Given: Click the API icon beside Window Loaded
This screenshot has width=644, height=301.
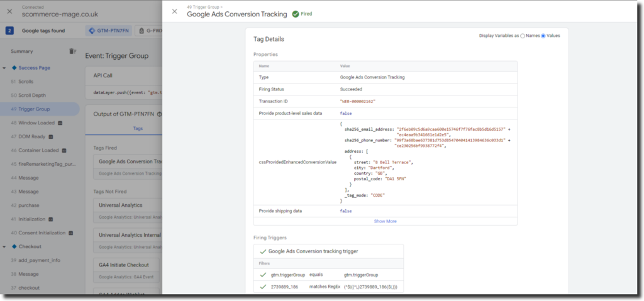Looking at the screenshot, I should 60,123.
